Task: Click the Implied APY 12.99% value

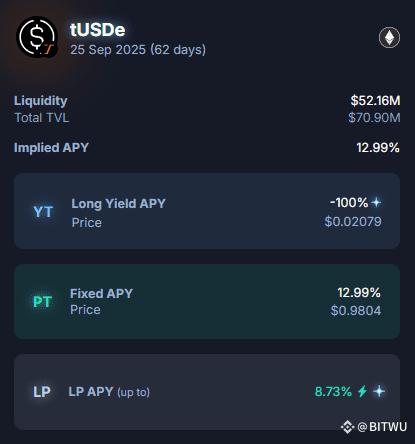Action: (x=378, y=148)
